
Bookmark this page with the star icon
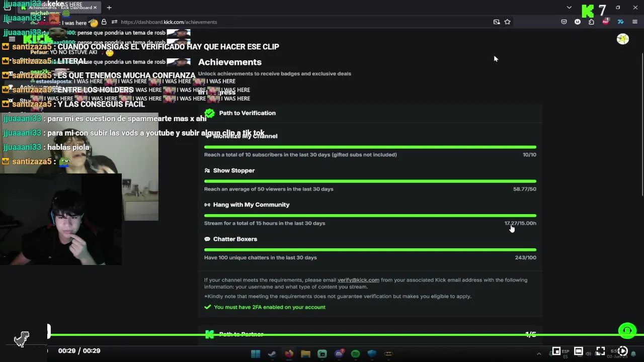(x=507, y=22)
